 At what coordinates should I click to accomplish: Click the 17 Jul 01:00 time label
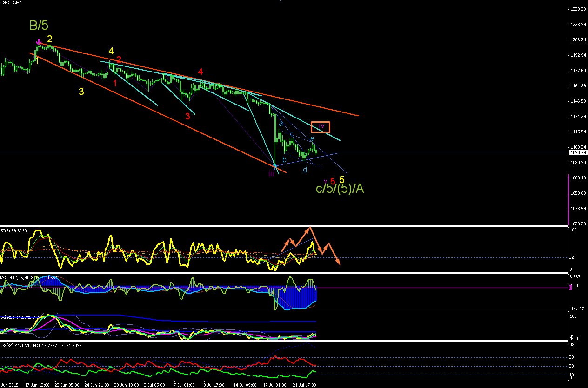tap(276, 385)
